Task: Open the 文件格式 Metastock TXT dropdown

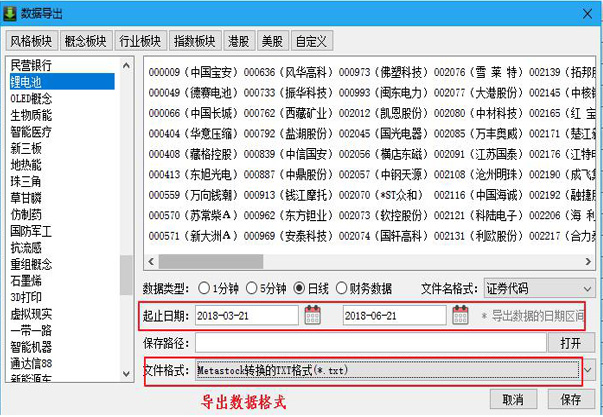Action: [x=589, y=370]
